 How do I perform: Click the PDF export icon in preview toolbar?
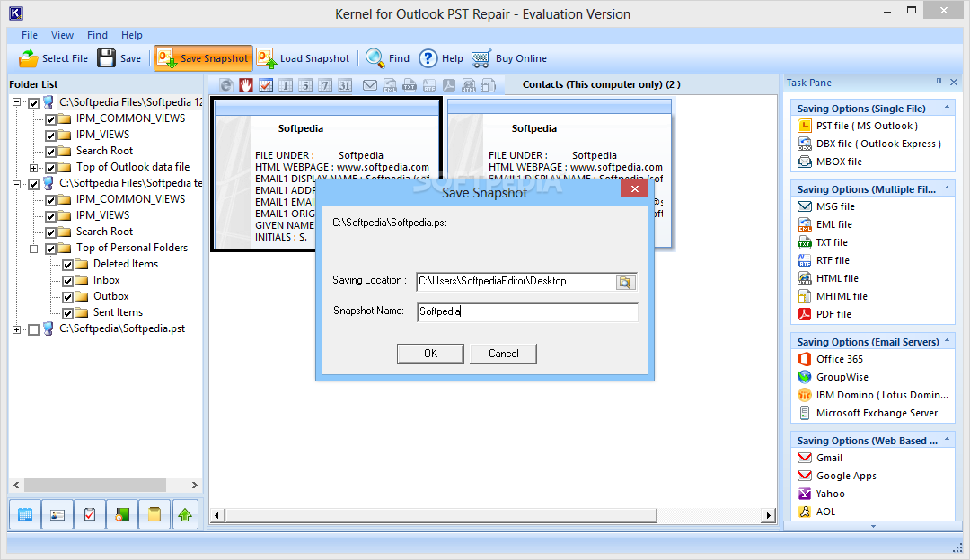point(449,85)
